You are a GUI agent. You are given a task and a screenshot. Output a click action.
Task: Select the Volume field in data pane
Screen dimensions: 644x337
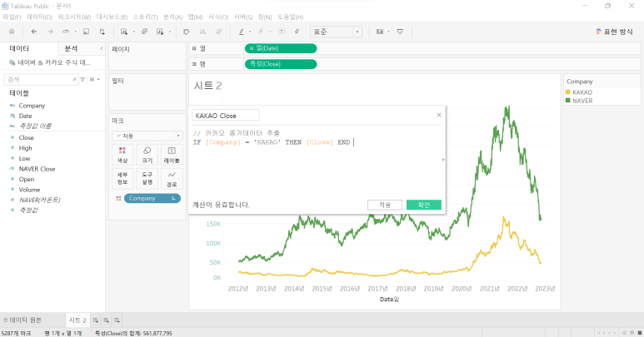[x=29, y=190]
